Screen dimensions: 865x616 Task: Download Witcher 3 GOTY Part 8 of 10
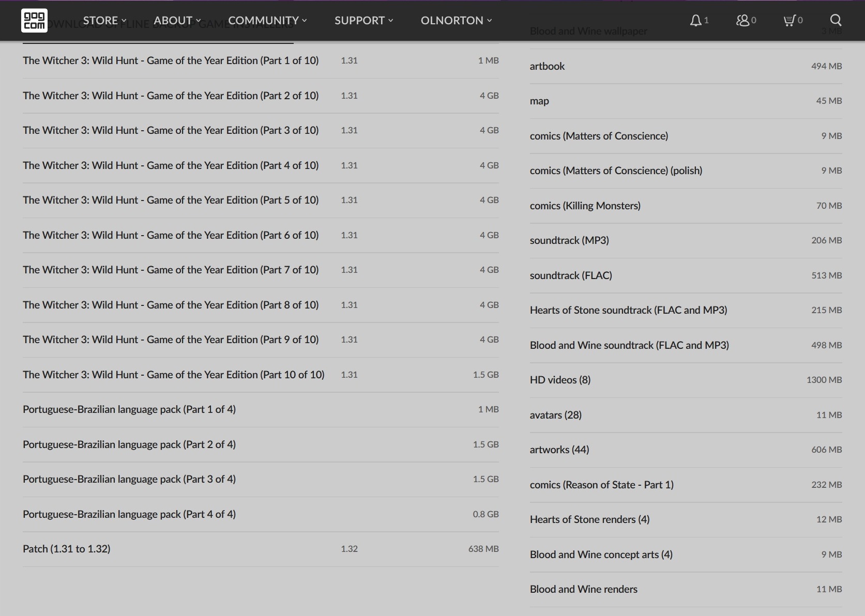(x=261, y=305)
